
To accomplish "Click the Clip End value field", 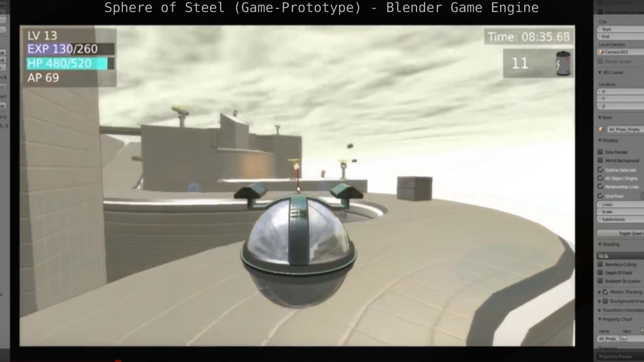I will point(621,36).
